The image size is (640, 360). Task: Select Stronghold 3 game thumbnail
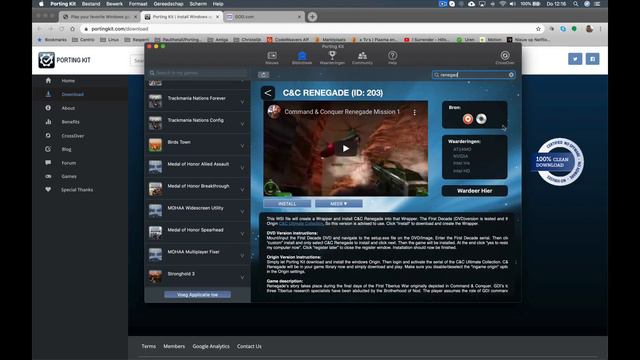click(155, 276)
